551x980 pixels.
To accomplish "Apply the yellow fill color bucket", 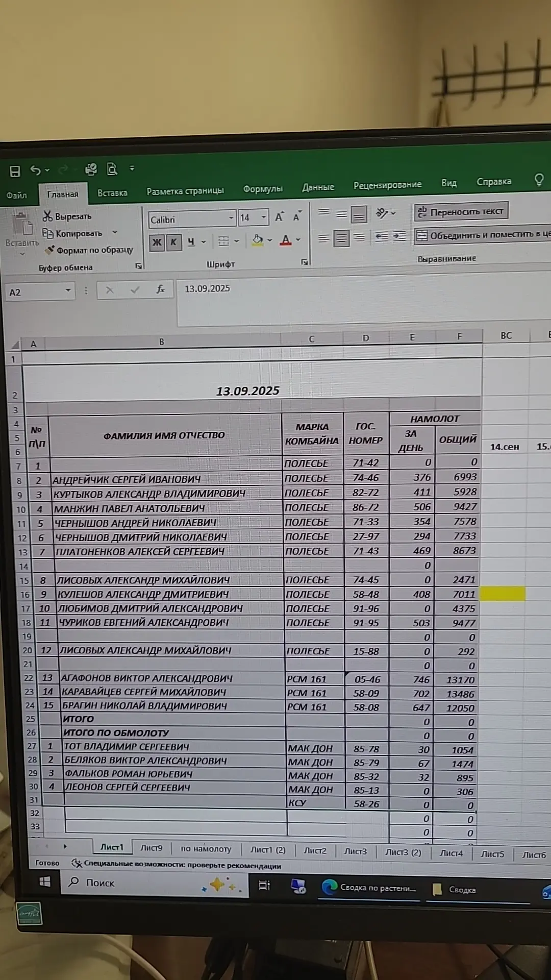I will 258,240.
